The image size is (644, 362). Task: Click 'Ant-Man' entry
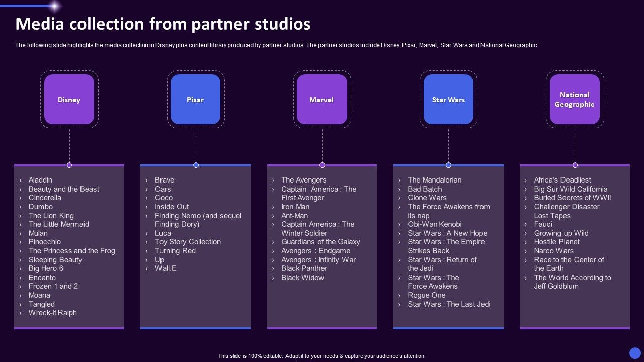(295, 216)
